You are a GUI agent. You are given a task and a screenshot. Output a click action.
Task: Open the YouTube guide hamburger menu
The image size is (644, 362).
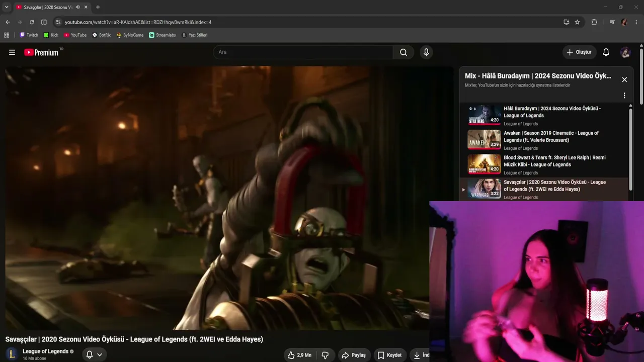point(12,52)
